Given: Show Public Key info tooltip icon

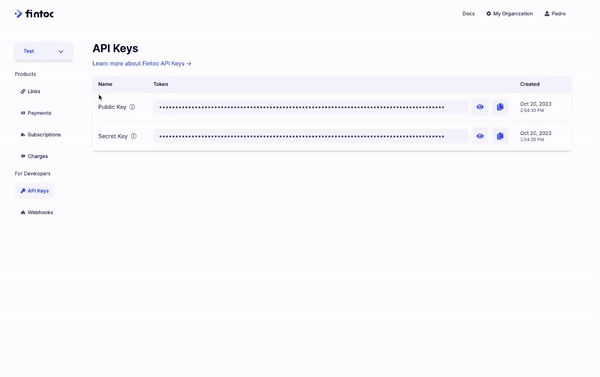Looking at the screenshot, I should pyautogui.click(x=132, y=107).
